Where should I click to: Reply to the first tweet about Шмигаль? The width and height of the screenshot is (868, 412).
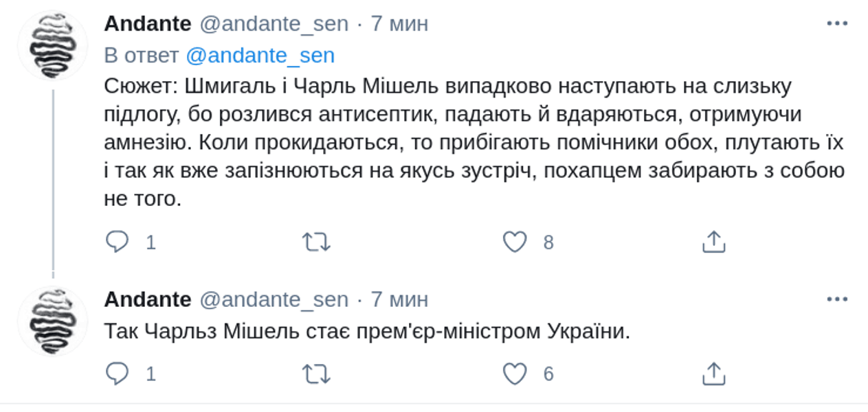tap(118, 242)
